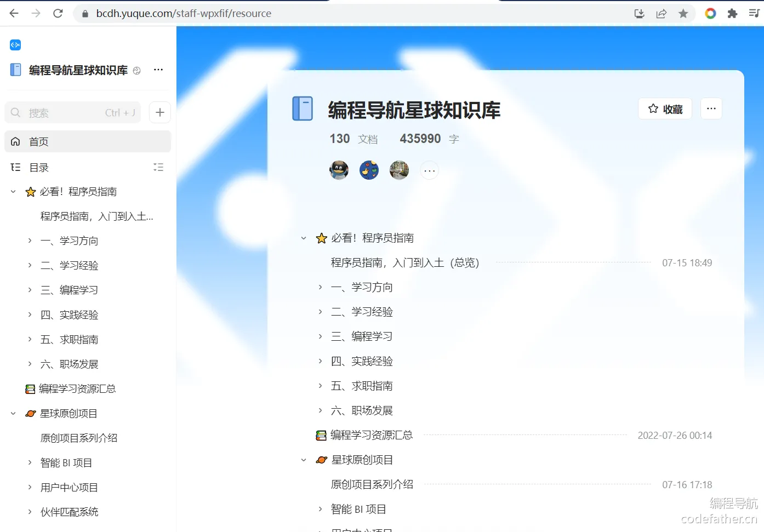
Task: Expand 用户中心项目 in the sidebar
Action: click(x=30, y=487)
